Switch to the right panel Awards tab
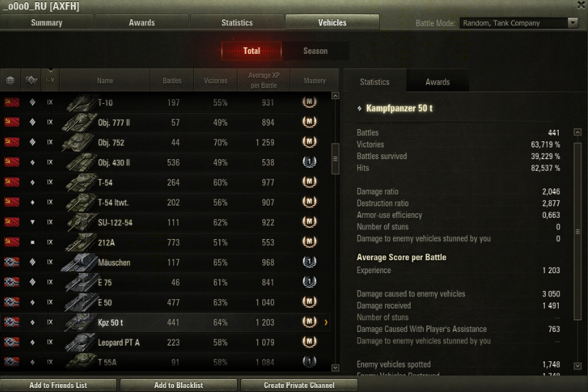This screenshot has width=588, height=392. pos(437,82)
